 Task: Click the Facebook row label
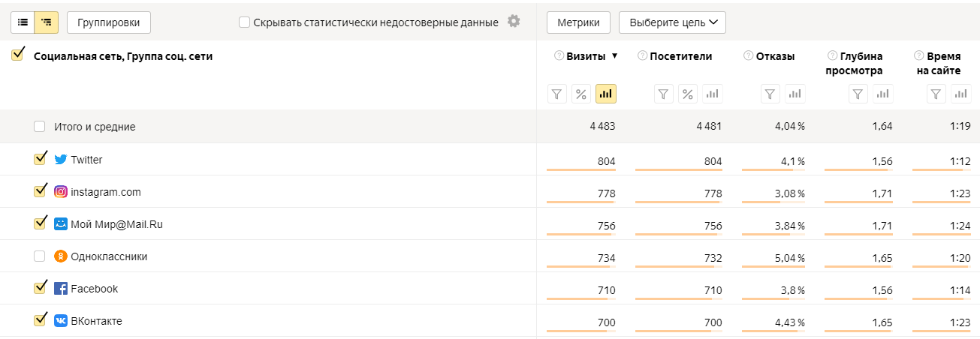pyautogui.click(x=94, y=289)
